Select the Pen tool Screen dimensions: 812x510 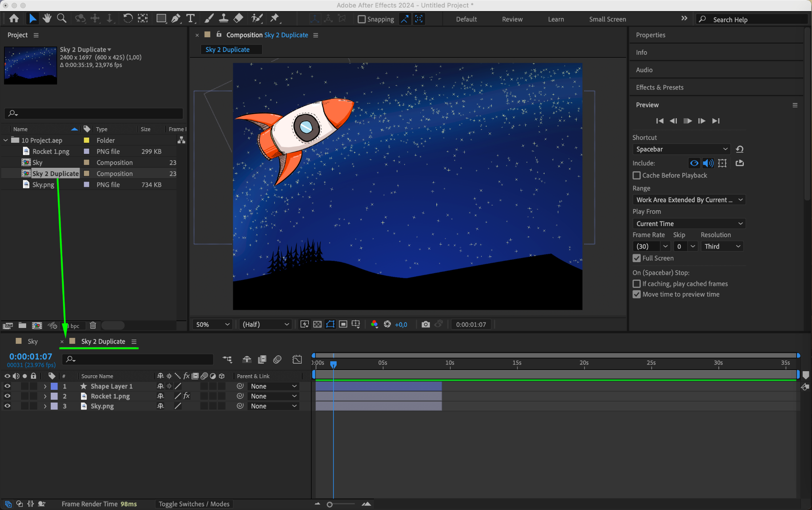point(176,18)
